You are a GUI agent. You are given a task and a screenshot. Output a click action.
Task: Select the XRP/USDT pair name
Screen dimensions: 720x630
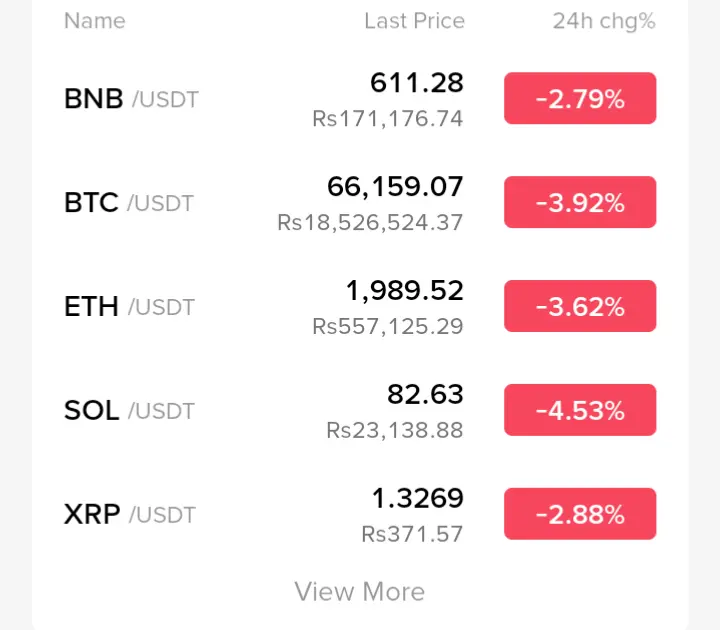pyautogui.click(x=130, y=515)
